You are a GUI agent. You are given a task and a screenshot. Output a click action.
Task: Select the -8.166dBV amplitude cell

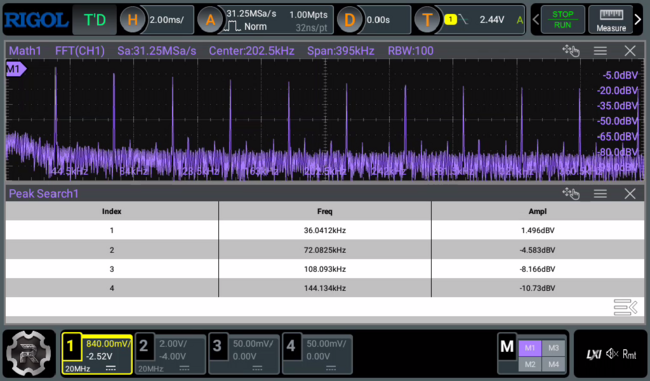(x=538, y=269)
